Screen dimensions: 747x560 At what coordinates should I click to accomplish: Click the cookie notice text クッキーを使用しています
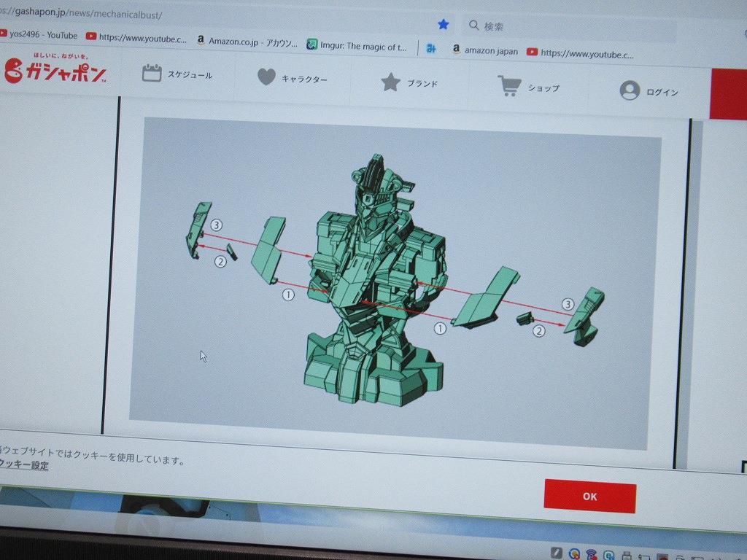128,457
